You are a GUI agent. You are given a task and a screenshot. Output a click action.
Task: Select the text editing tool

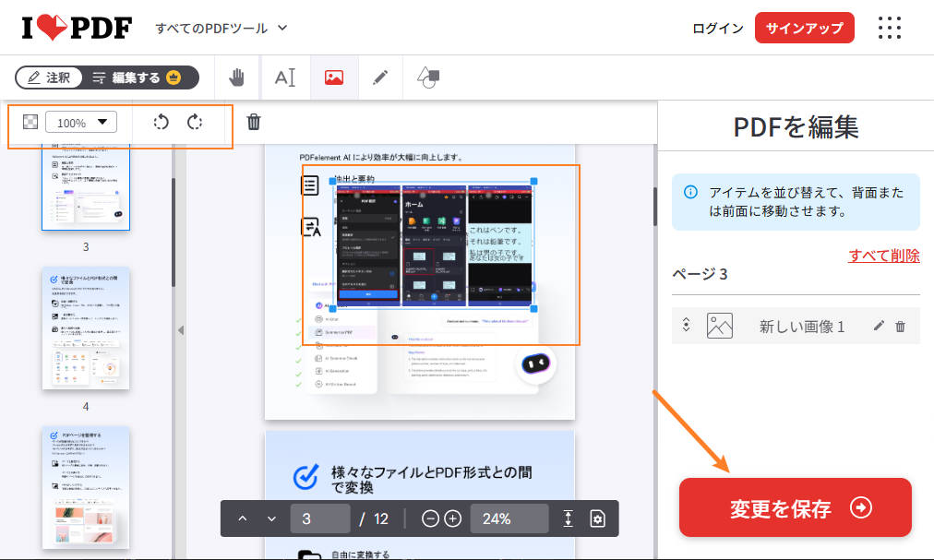point(285,77)
